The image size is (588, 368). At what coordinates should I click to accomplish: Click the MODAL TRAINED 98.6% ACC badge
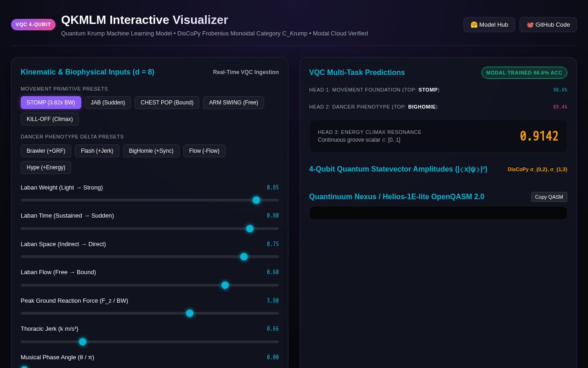(524, 73)
